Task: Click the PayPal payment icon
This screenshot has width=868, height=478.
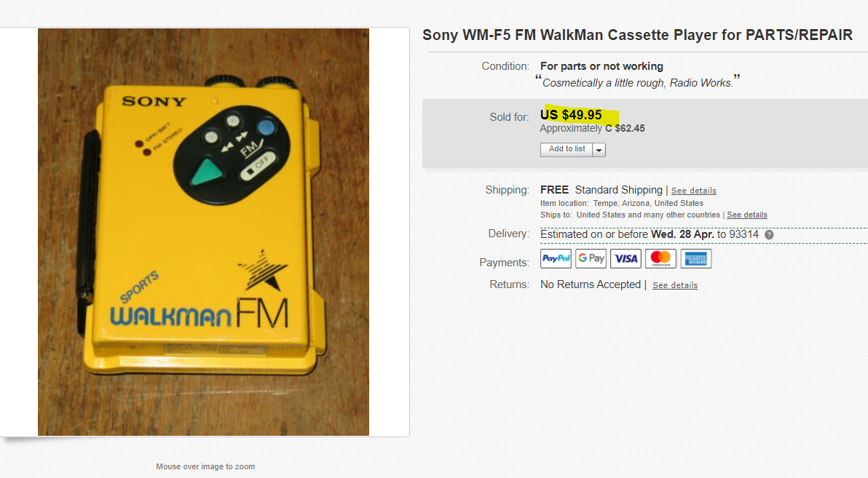Action: 556,258
